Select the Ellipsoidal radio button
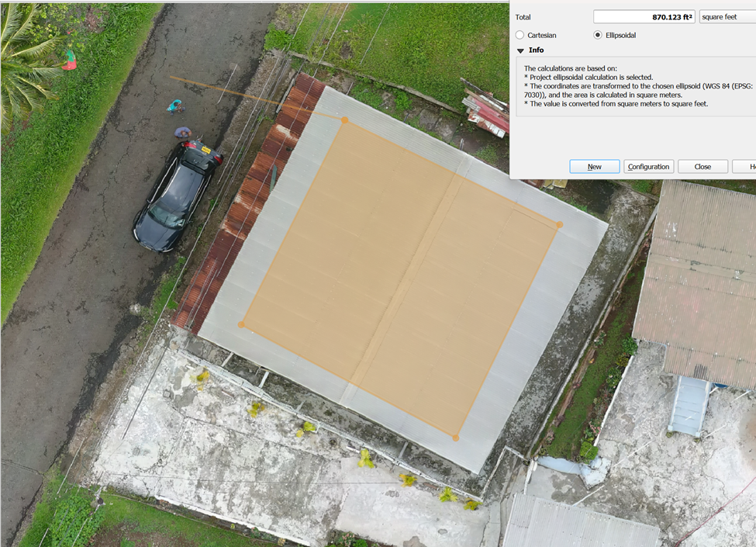This screenshot has height=547, width=756. pos(598,35)
